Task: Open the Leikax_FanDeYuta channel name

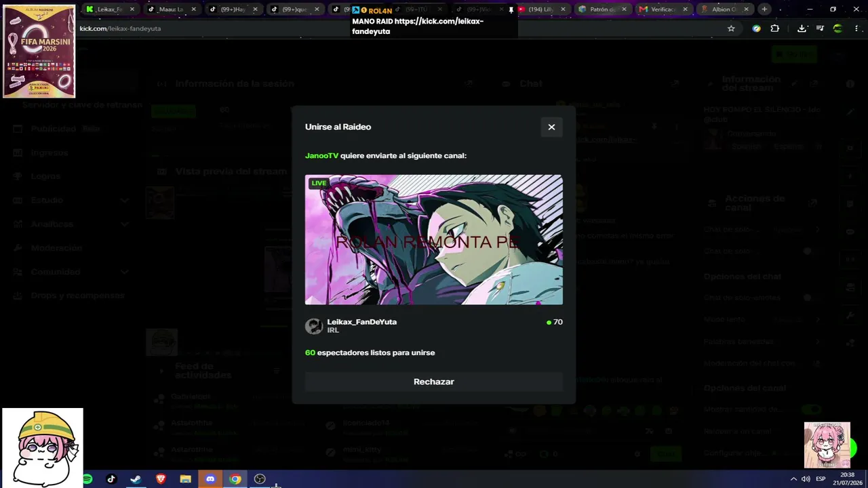Action: pyautogui.click(x=362, y=322)
